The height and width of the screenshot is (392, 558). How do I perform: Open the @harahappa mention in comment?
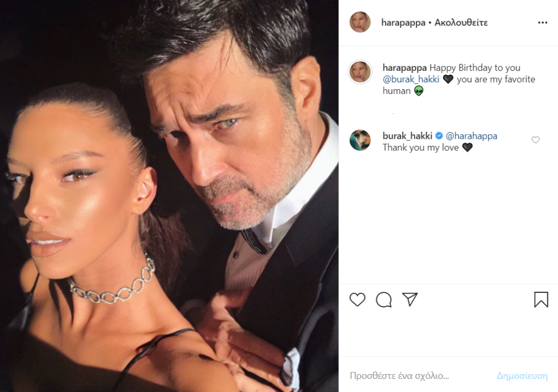point(471,136)
